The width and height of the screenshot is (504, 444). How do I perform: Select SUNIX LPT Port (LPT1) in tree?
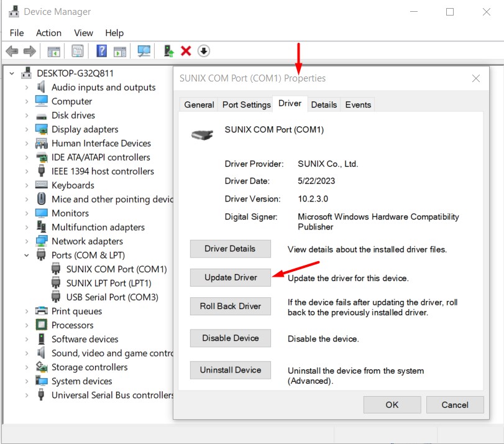109,283
